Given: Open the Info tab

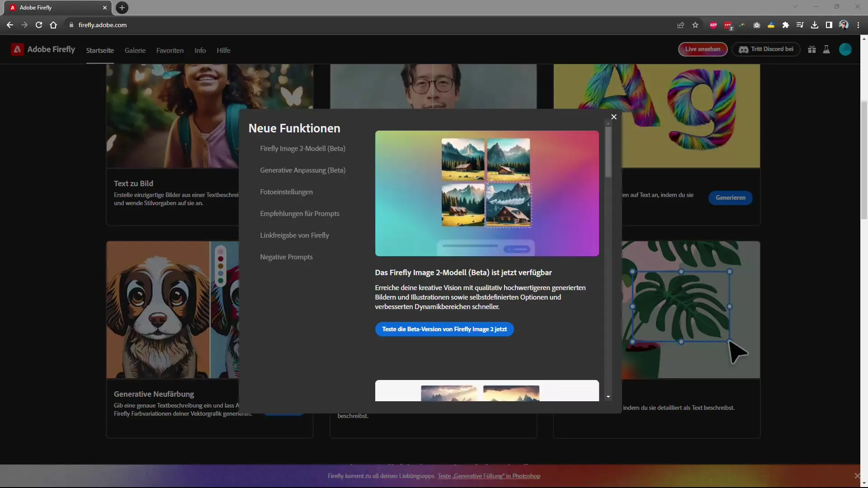Looking at the screenshot, I should 200,51.
